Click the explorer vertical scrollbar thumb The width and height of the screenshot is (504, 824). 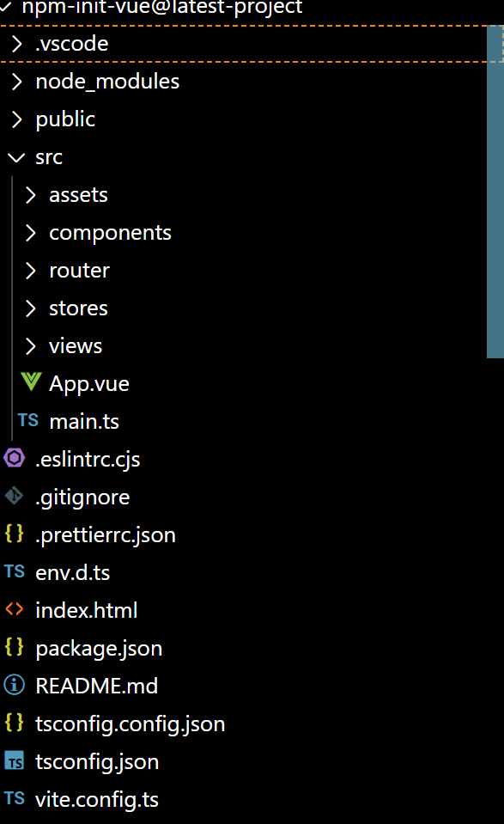coord(495,192)
